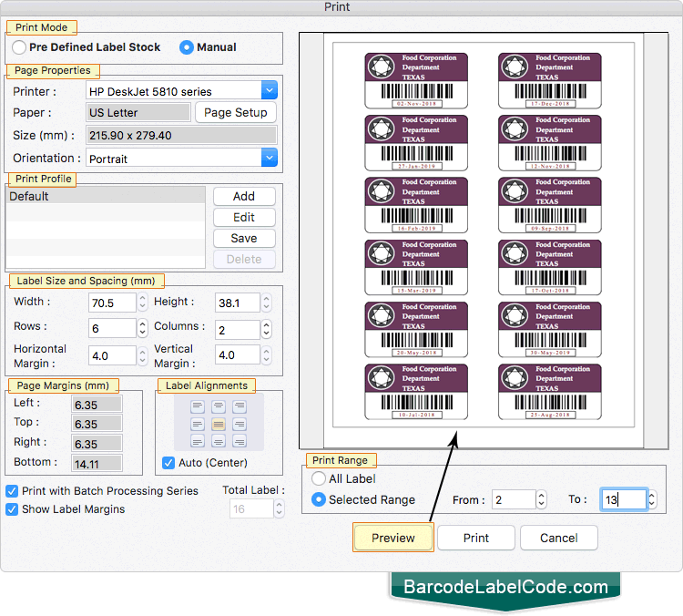683x616 pixels.
Task: Select bottom-left label alignment icon
Action: point(198,441)
